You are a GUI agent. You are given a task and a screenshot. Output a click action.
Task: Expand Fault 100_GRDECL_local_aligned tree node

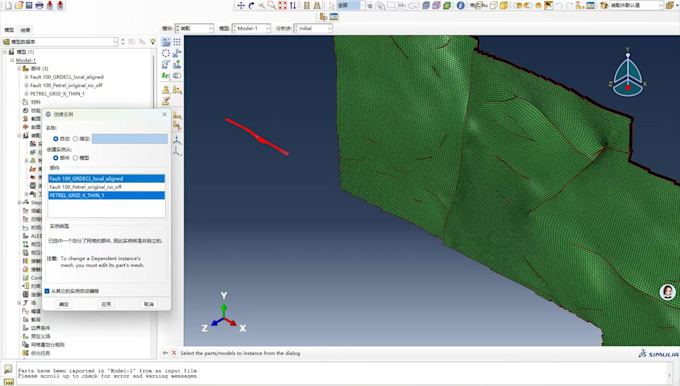(x=26, y=77)
